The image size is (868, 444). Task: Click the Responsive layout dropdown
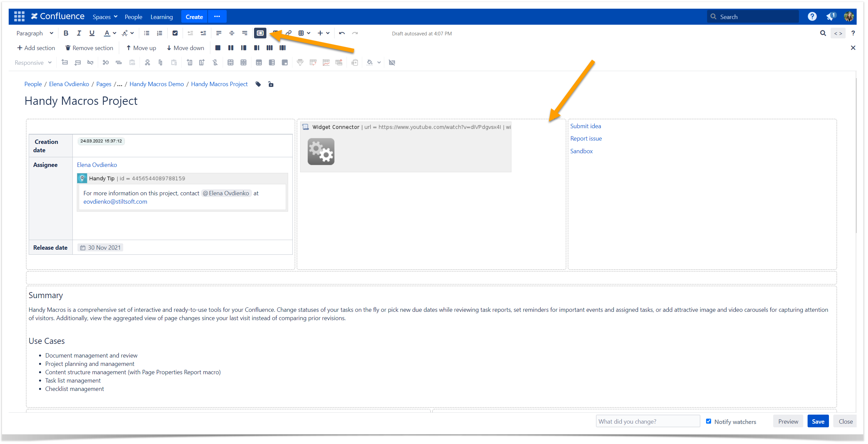click(x=33, y=63)
